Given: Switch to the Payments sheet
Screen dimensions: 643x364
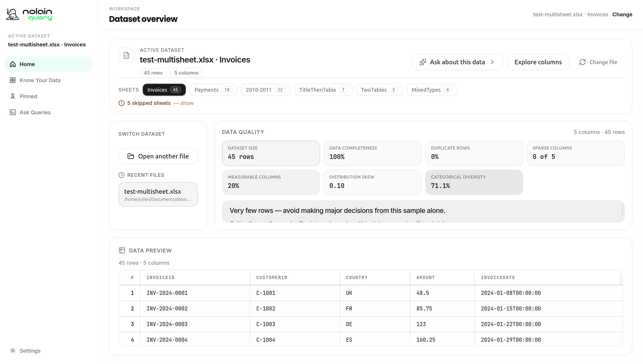Looking at the screenshot, I should click(214, 90).
